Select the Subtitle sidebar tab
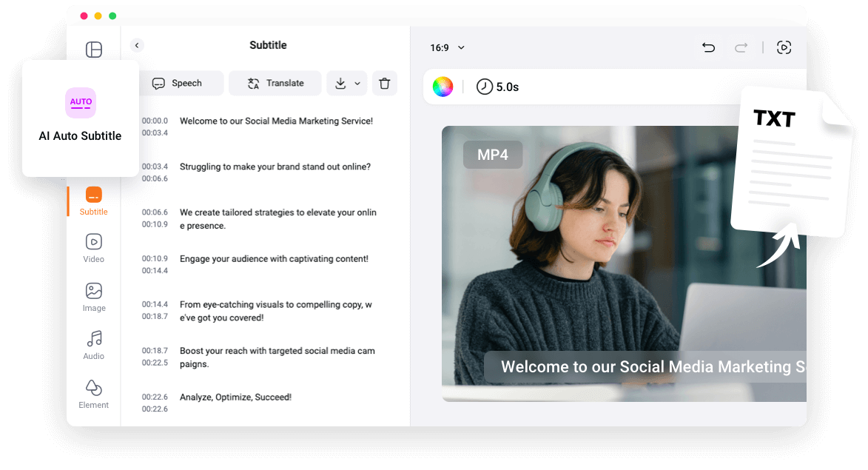The height and width of the screenshot is (470, 868). [93, 201]
